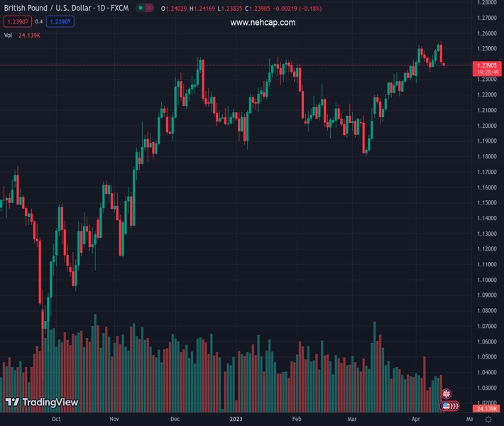Click the spread value 0.4
The height and width of the screenshot is (426, 504).
38,22
